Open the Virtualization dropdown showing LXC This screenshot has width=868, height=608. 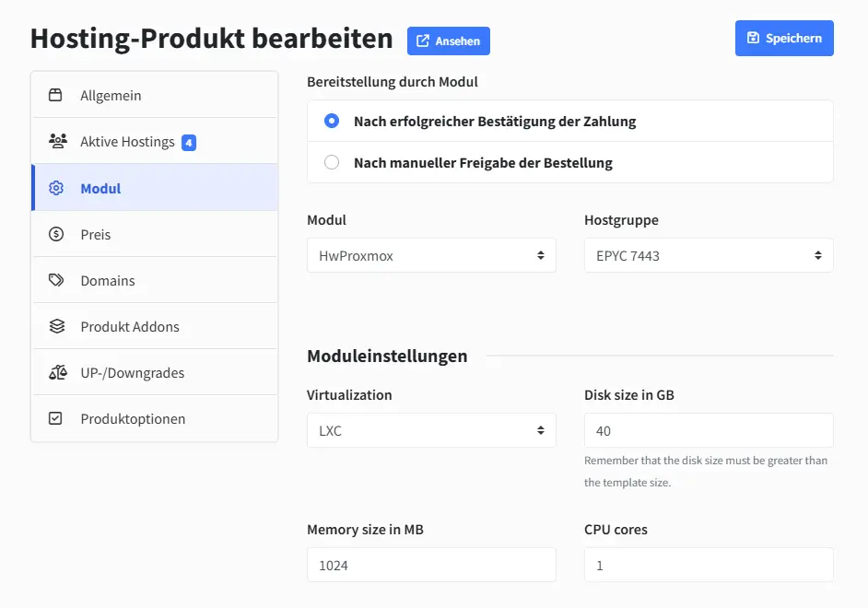click(431, 430)
